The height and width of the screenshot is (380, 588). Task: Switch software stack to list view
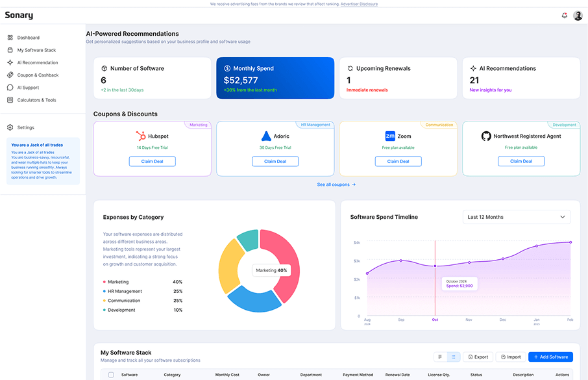point(440,357)
